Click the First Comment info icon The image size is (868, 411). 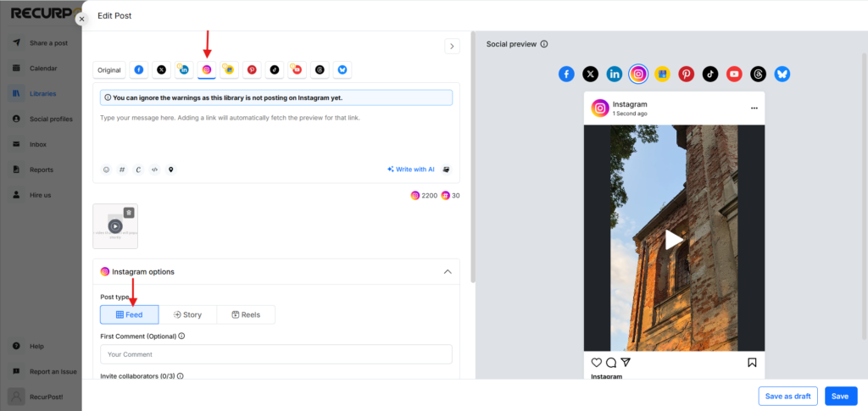[181, 336]
